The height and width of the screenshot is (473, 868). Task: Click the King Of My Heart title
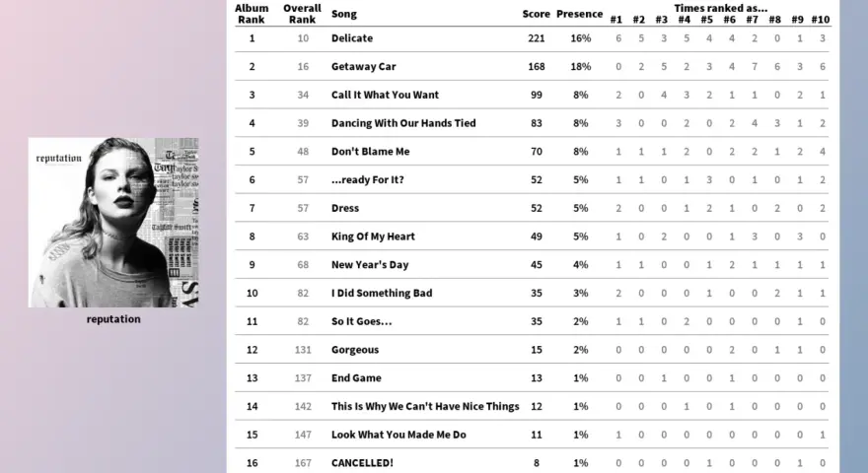373,236
